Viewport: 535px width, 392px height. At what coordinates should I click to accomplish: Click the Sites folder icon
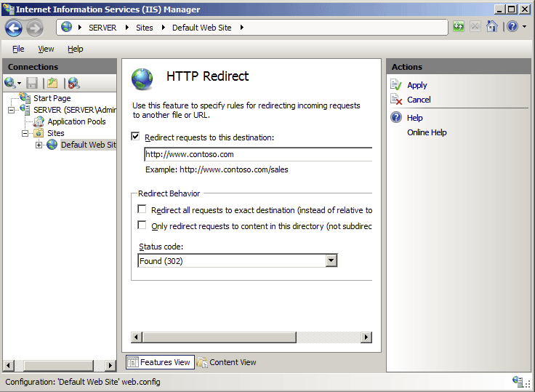tap(39, 133)
